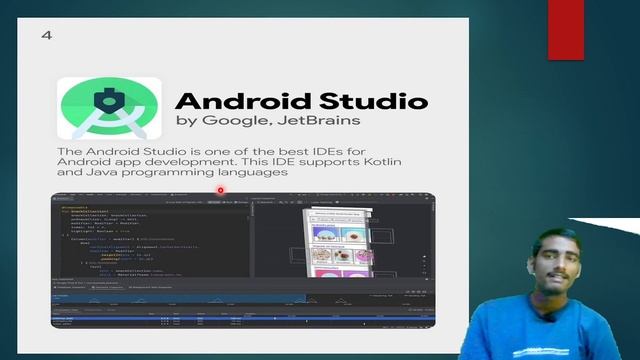Image resolution: width=640 pixels, height=360 pixels.
Task: Click the line "Android app development. This IDE supports Kotlin"
Action: 229,162
